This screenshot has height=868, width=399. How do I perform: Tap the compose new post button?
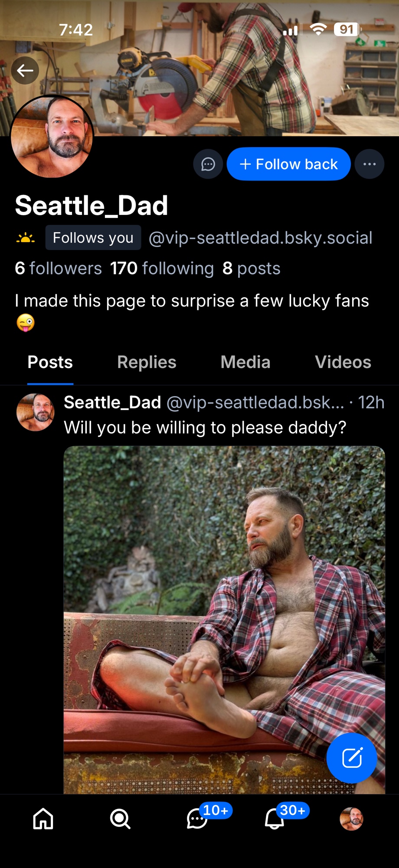click(x=352, y=758)
